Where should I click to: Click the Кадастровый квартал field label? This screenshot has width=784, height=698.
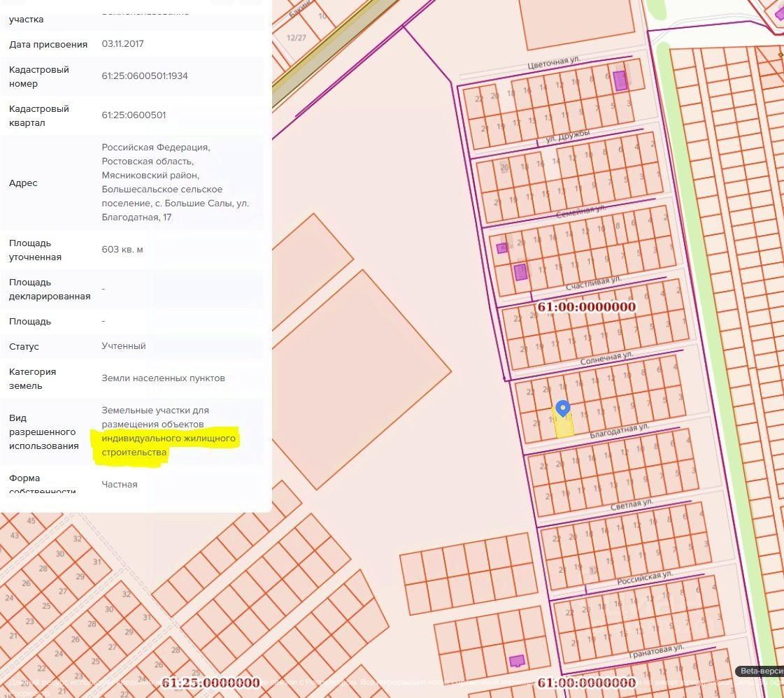point(38,115)
